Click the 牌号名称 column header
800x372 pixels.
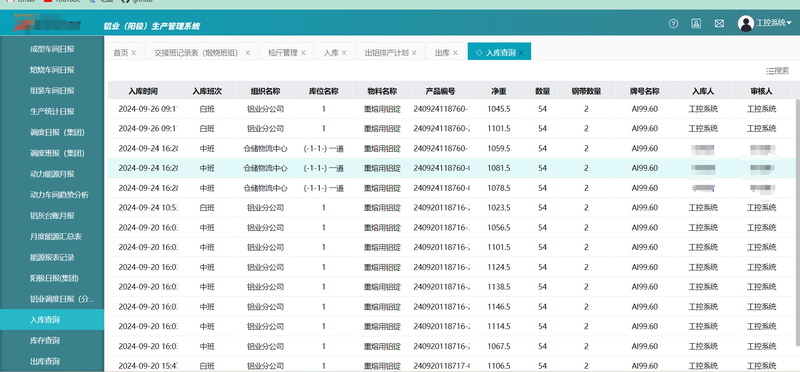coord(645,91)
